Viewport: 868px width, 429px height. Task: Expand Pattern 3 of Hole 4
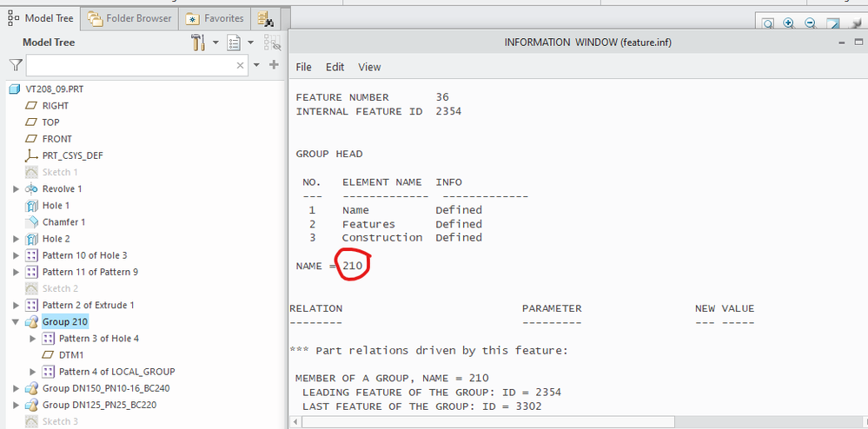33,338
